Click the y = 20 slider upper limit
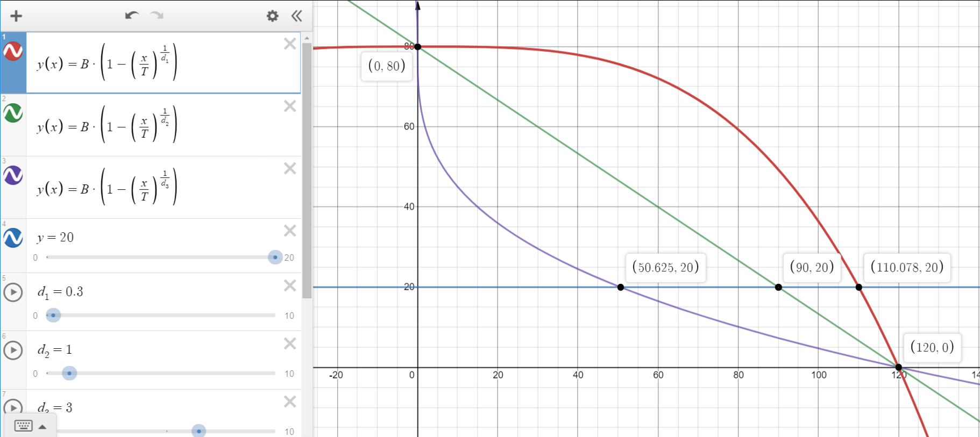The image size is (980, 437). [x=289, y=257]
